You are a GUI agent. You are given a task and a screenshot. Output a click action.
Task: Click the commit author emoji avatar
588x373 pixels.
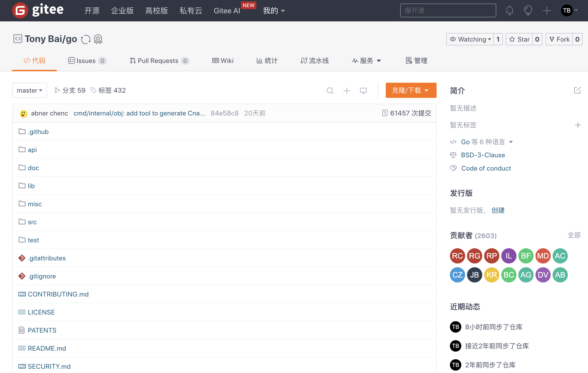pyautogui.click(x=24, y=113)
